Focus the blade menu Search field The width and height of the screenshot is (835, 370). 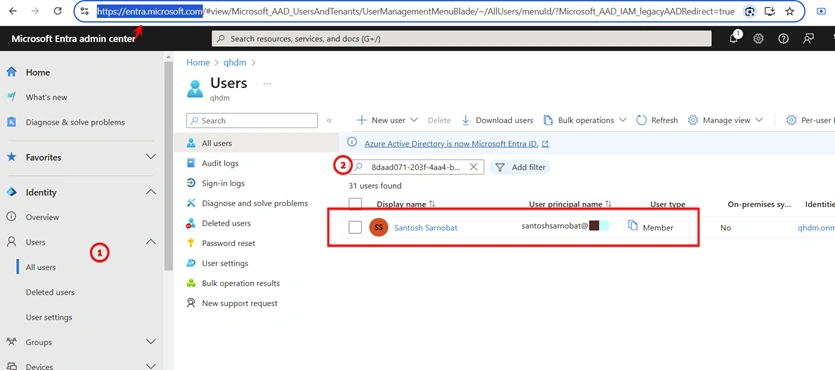pyautogui.click(x=252, y=121)
